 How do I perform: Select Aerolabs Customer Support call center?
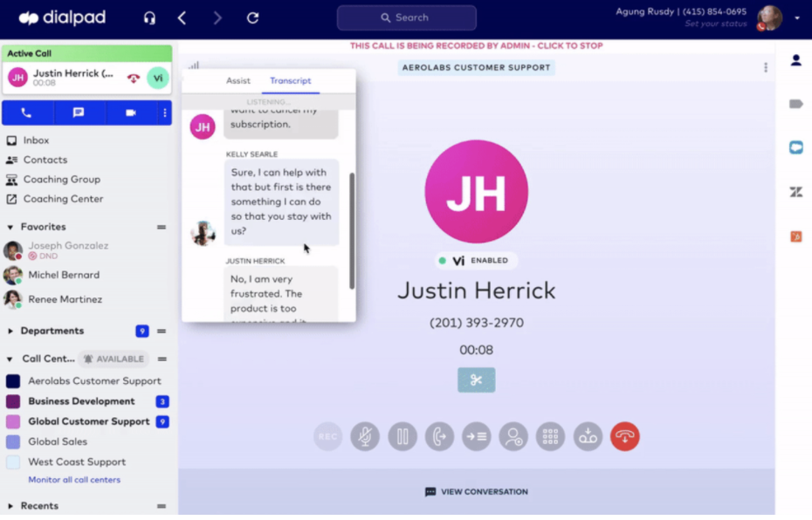pos(94,381)
